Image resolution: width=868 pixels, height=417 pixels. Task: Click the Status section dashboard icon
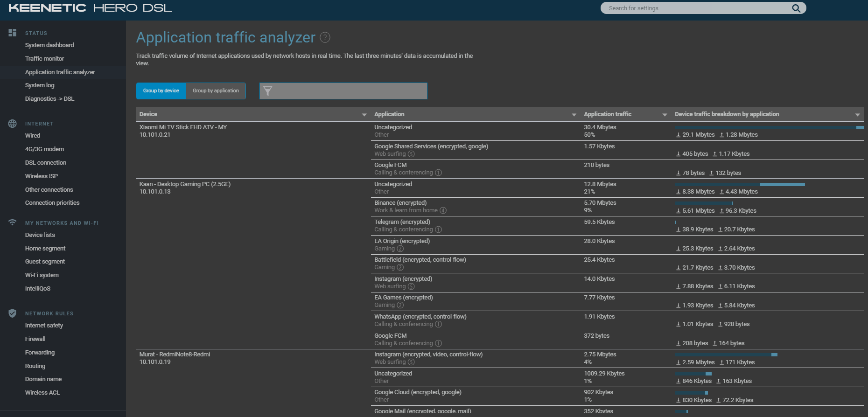coord(13,33)
